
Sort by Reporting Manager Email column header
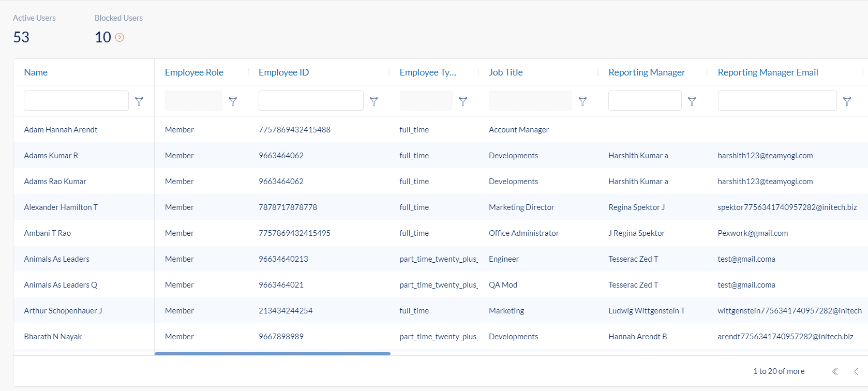(768, 72)
